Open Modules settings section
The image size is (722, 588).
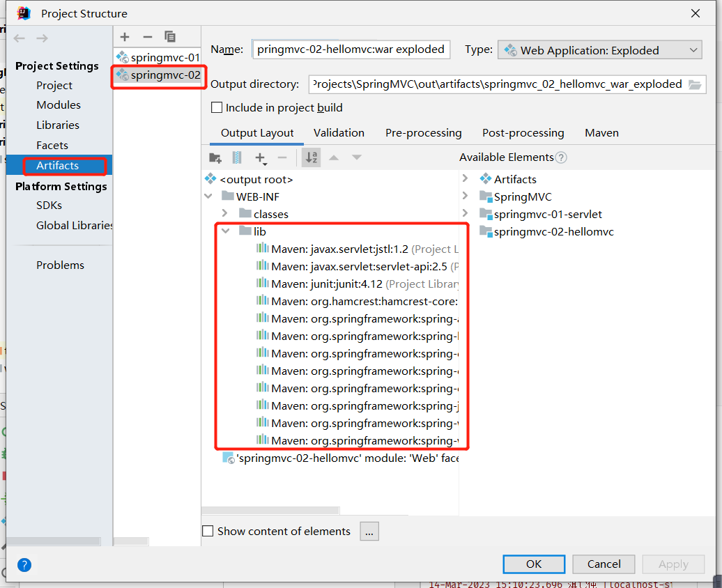(59, 105)
